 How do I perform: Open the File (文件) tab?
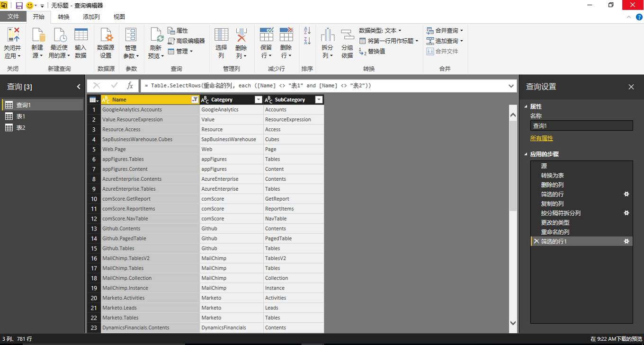(x=13, y=17)
